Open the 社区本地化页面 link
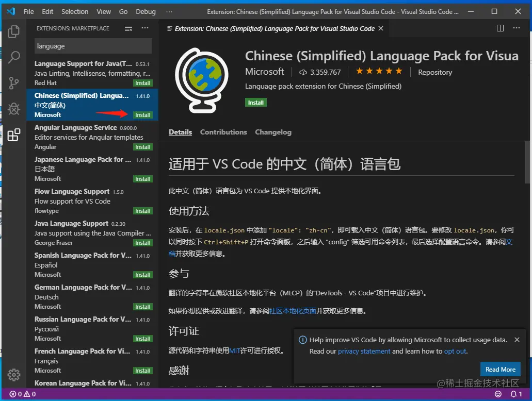Screen dimensions: 532x401 293,311
